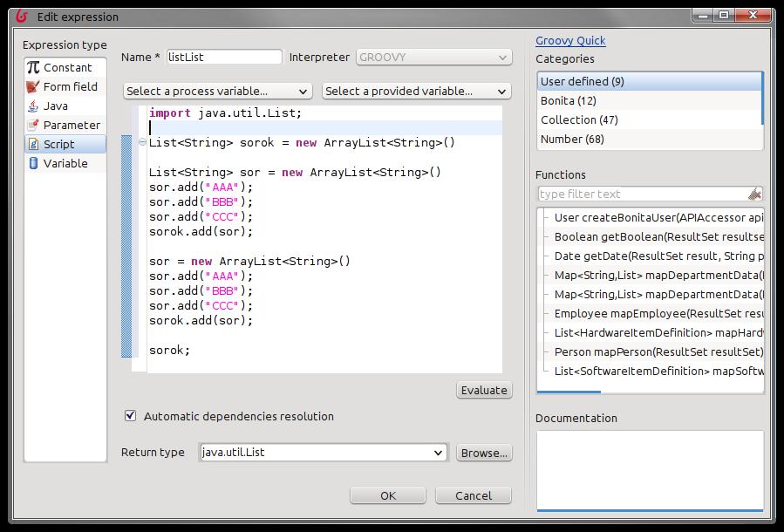Choose Number (68) category
This screenshot has width=784, height=532.
click(649, 139)
